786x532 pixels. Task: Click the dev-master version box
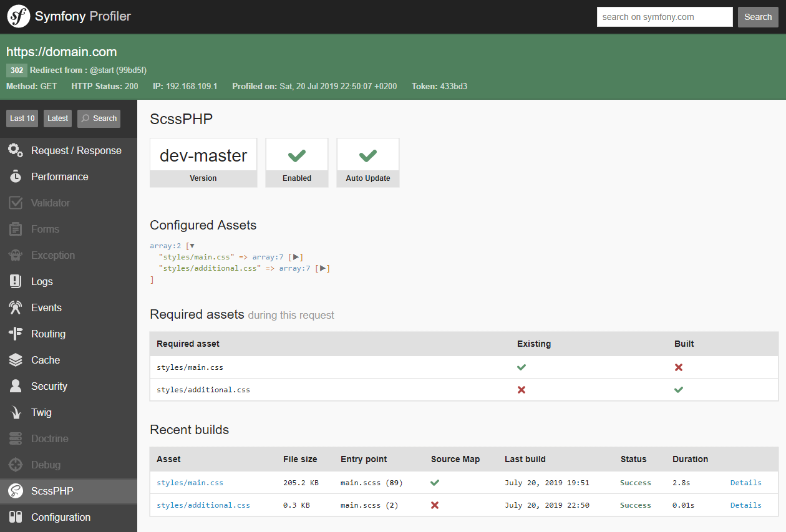pos(203,162)
